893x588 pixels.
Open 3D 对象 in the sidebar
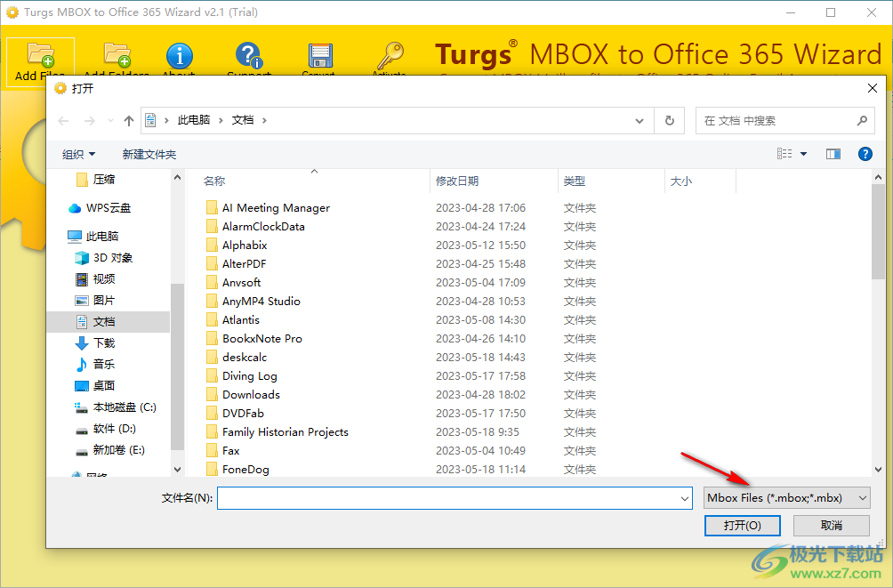coord(104,258)
